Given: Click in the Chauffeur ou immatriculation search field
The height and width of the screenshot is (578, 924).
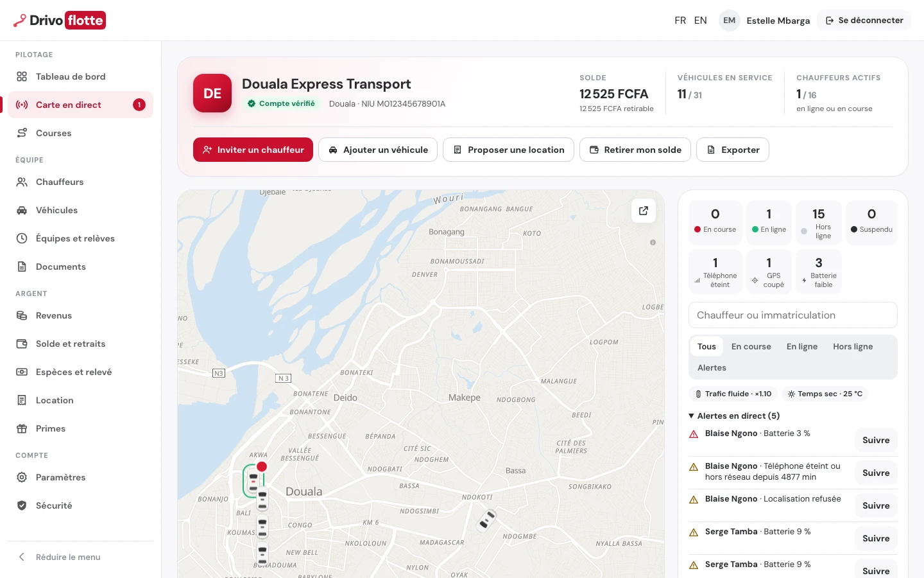Looking at the screenshot, I should point(793,315).
